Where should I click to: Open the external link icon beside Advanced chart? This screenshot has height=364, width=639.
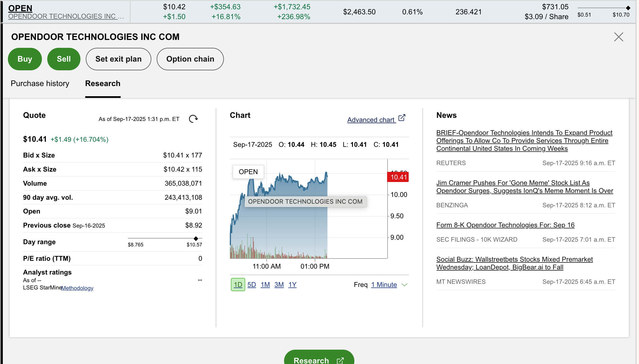click(x=402, y=118)
